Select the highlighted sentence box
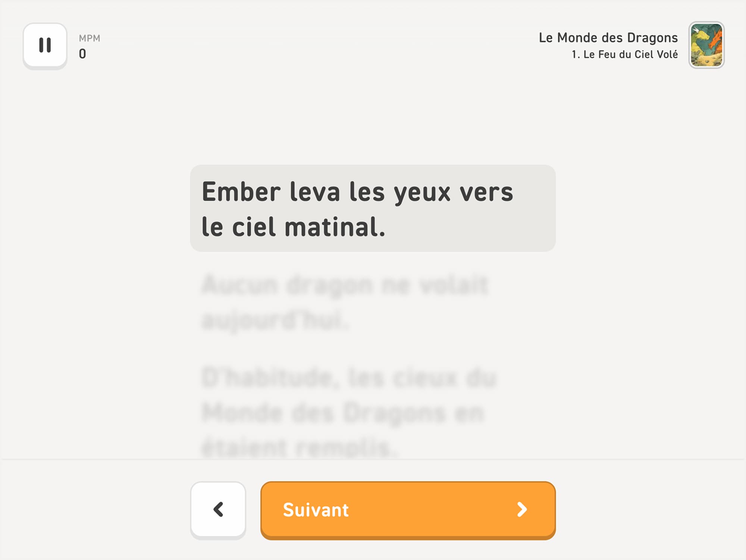 pos(373,208)
